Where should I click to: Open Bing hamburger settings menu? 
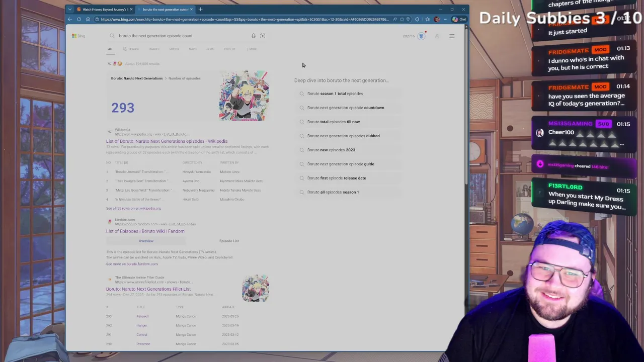click(452, 36)
